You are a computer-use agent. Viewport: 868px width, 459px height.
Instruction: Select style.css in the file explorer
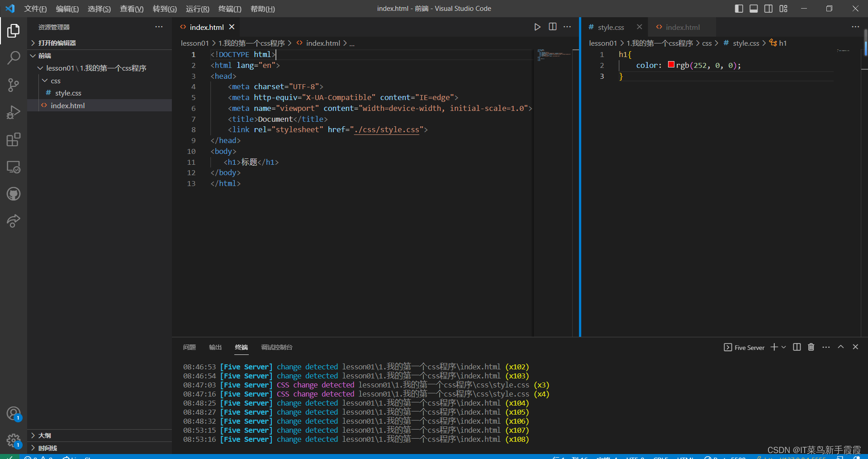(x=68, y=93)
